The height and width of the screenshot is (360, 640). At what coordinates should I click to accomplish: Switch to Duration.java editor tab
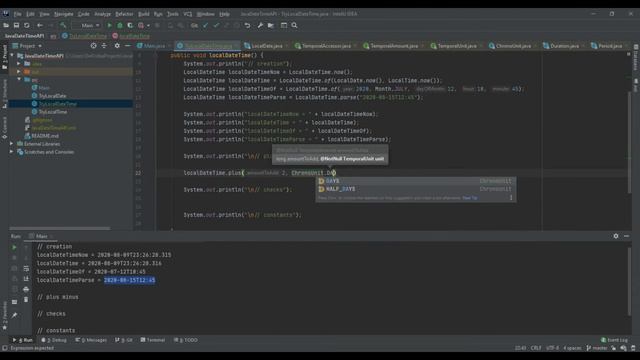point(564,46)
